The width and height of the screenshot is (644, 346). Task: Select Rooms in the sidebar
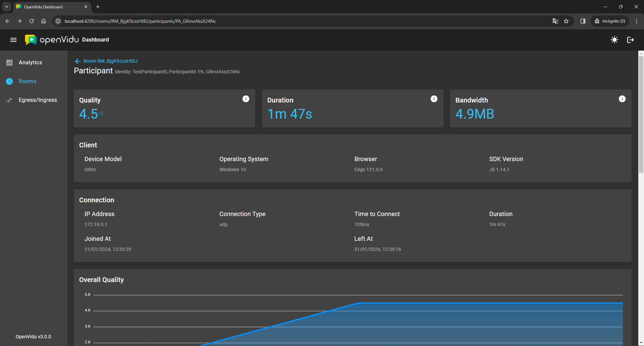(27, 81)
